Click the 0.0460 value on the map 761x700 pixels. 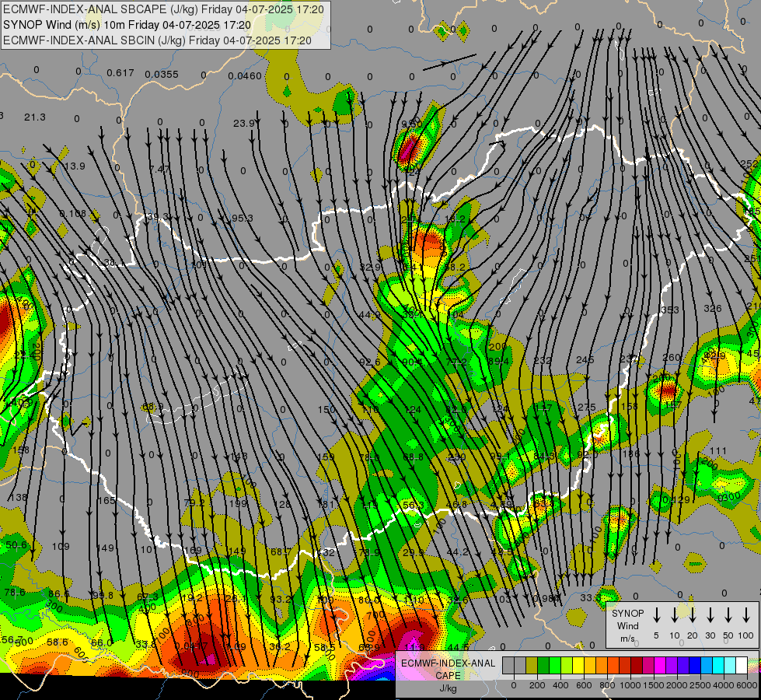[245, 75]
